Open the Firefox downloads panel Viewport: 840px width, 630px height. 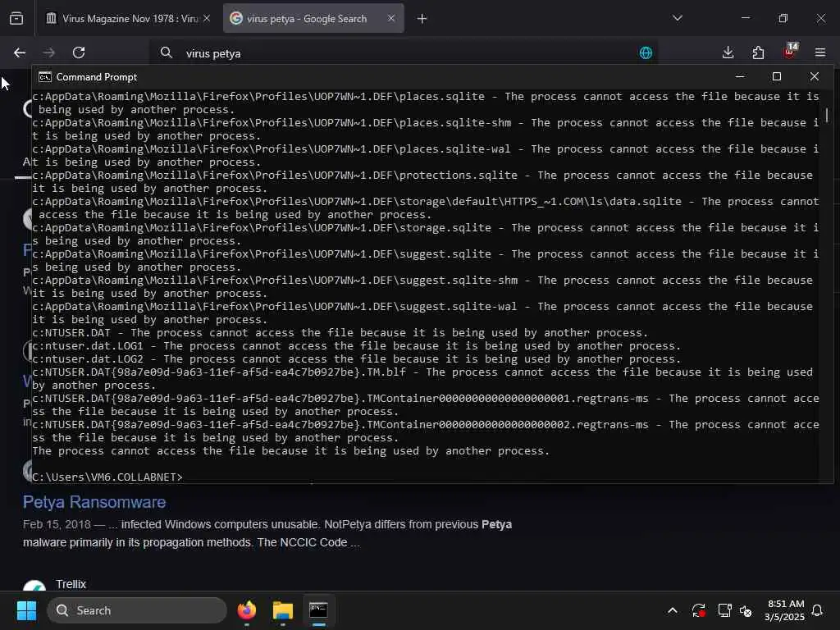click(728, 52)
